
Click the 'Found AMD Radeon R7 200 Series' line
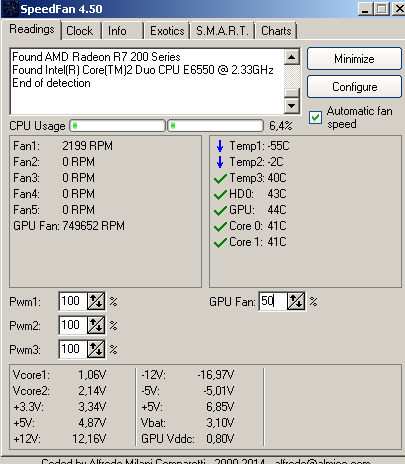pyautogui.click(x=96, y=57)
